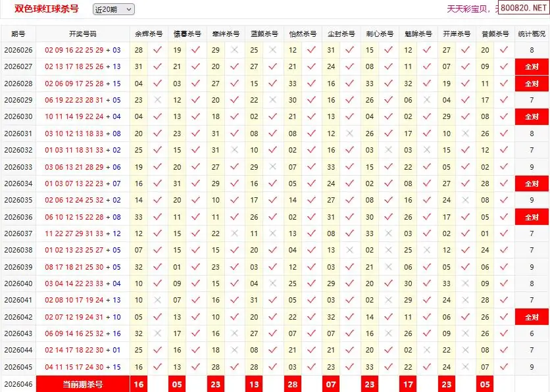Click the 双色球红球杀号 page title
The image size is (550, 392).
47,9
